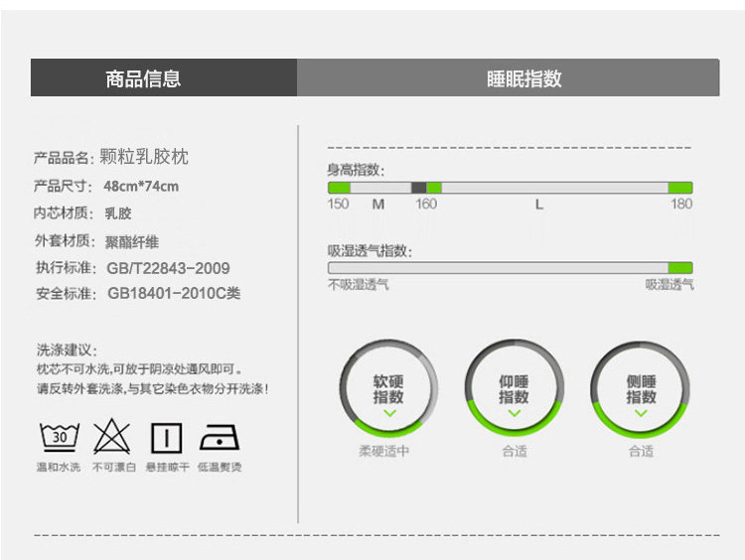
Task: Click the L size label
Action: [x=538, y=205]
